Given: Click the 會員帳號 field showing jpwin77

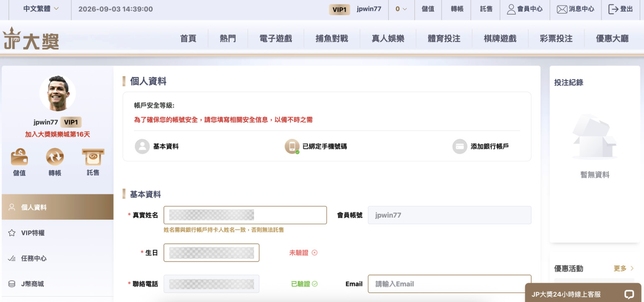Looking at the screenshot, I should tap(449, 215).
